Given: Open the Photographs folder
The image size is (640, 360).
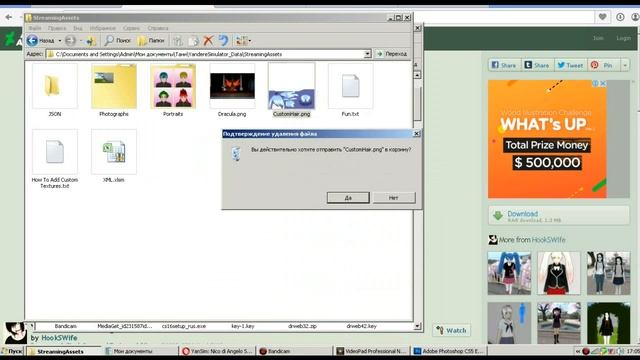Looking at the screenshot, I should point(114,90).
